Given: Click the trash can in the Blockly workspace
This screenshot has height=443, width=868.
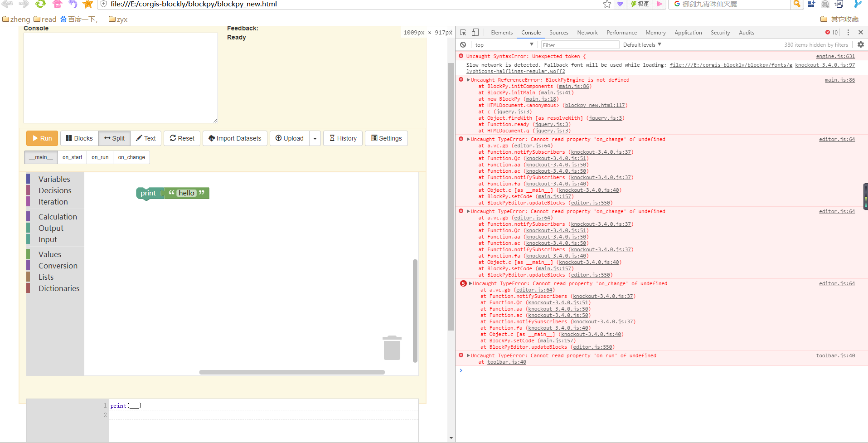Looking at the screenshot, I should [392, 348].
